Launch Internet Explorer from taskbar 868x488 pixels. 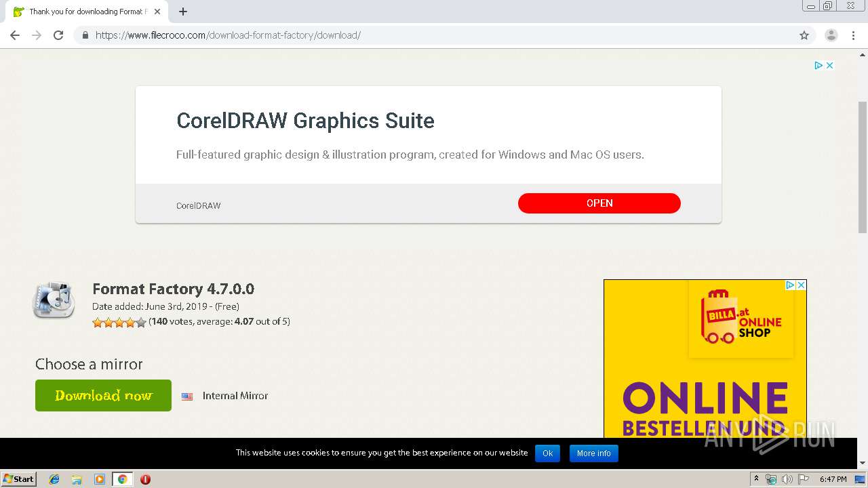pyautogui.click(x=54, y=479)
